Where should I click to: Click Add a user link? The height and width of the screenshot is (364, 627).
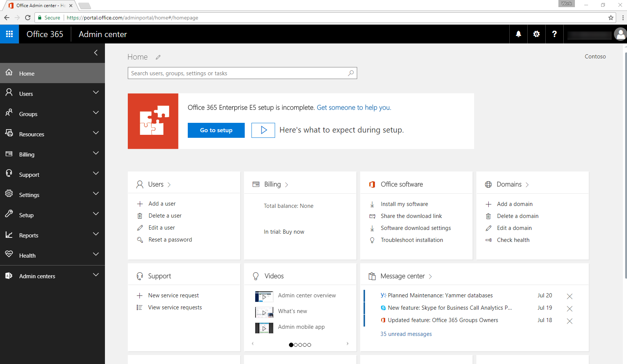point(162,204)
